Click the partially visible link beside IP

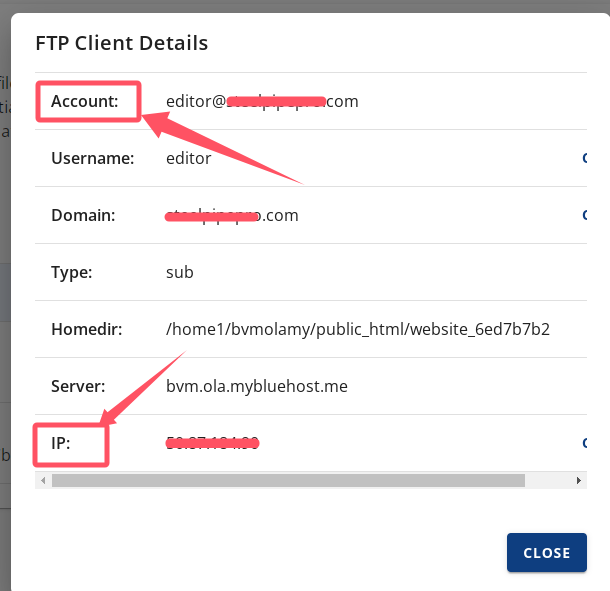pos(583,442)
